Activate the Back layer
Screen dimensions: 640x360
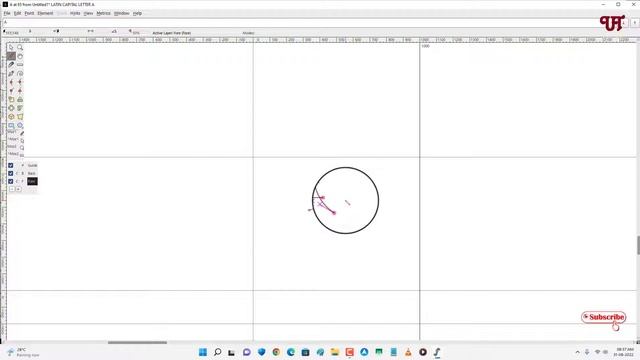click(x=32, y=173)
